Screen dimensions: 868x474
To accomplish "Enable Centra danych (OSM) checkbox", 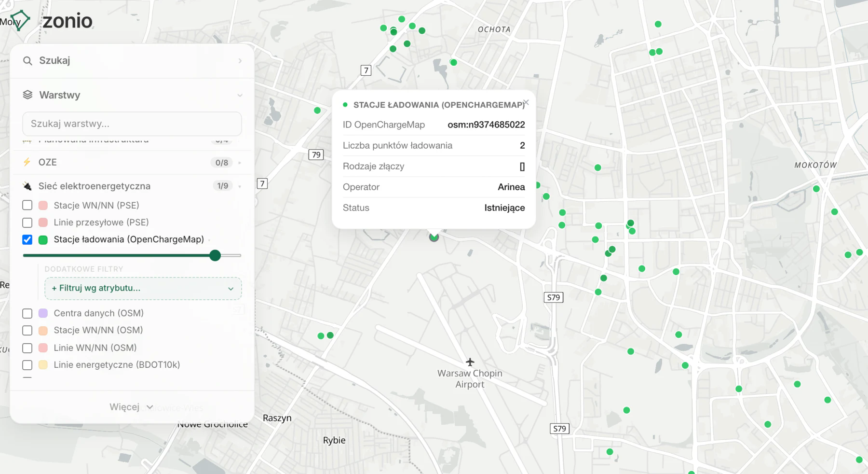I will (x=27, y=313).
